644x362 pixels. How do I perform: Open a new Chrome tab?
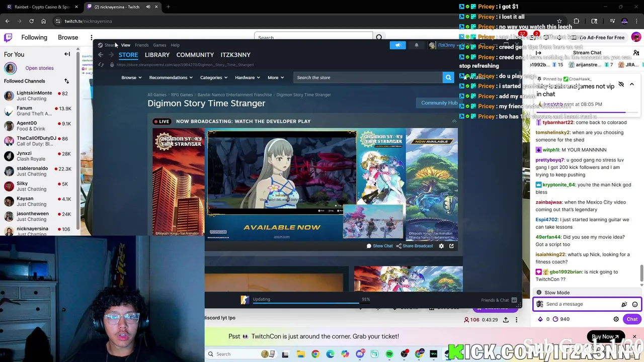168,7
